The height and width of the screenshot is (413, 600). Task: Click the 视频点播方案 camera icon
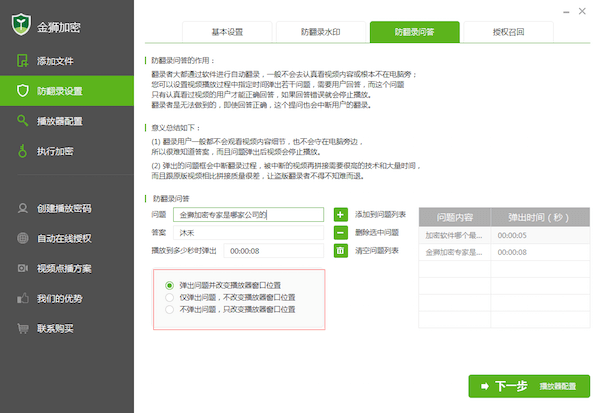point(23,268)
